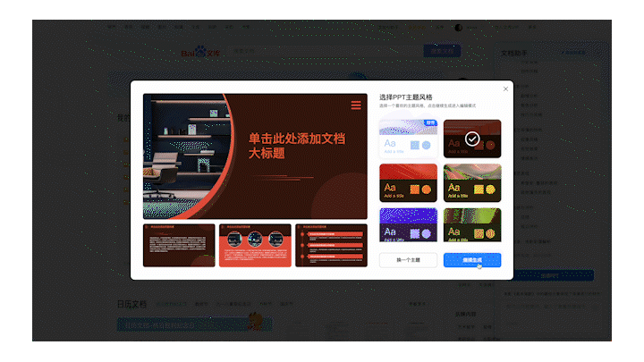This screenshot has height=362, width=644.
Task: Click the blue button at the bottom of the 文档助手 panel
Action: (549, 275)
